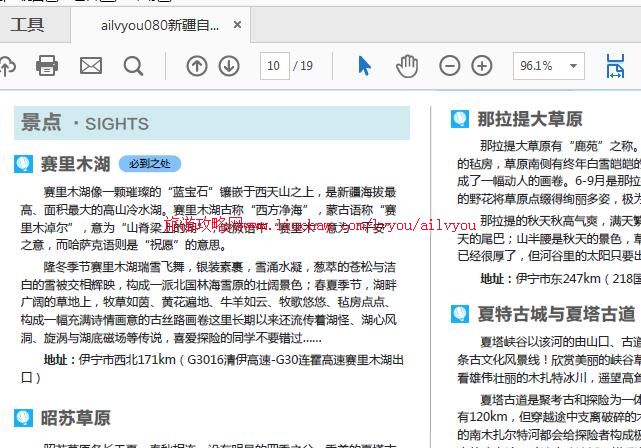The height and width of the screenshot is (448, 641).
Task: Click the 必到之处 badge beside 赛里木湖
Action: click(x=149, y=163)
